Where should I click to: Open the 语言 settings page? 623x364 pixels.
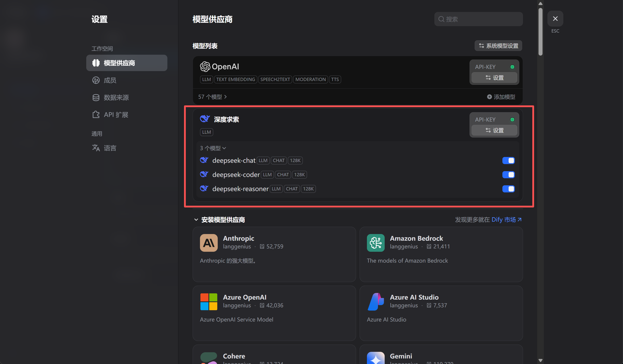tap(127, 148)
